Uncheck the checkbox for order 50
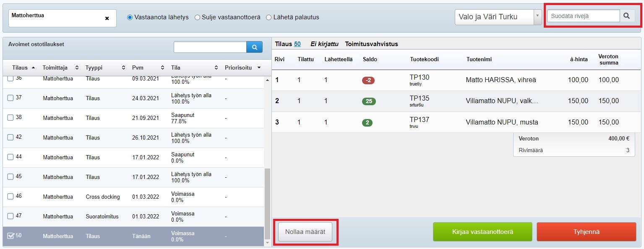The height and width of the screenshot is (249, 644). click(10, 236)
